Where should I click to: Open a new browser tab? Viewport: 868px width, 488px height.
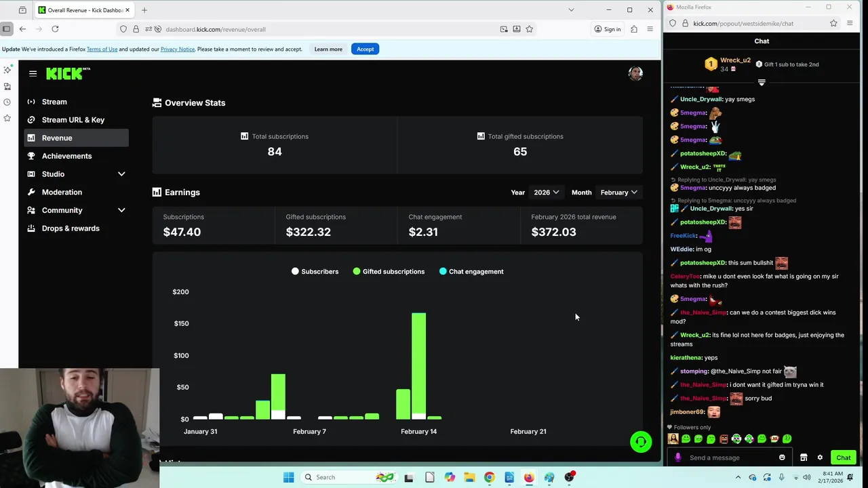pos(144,10)
